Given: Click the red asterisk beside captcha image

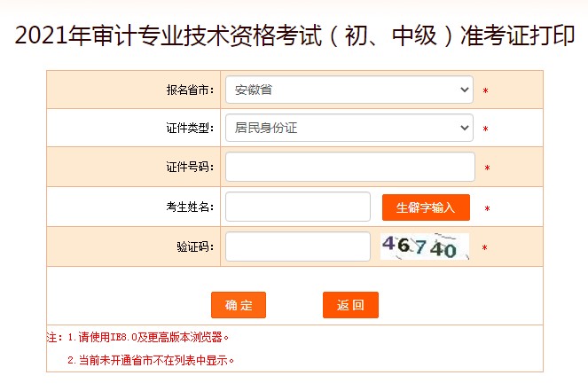Looking at the screenshot, I should pos(484,248).
